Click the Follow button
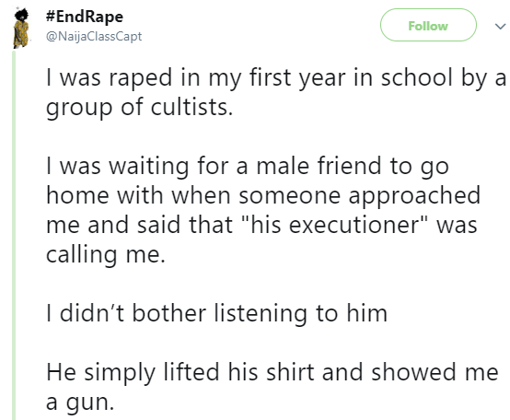Image resolution: width=510 pixels, height=420 pixels. tap(428, 25)
